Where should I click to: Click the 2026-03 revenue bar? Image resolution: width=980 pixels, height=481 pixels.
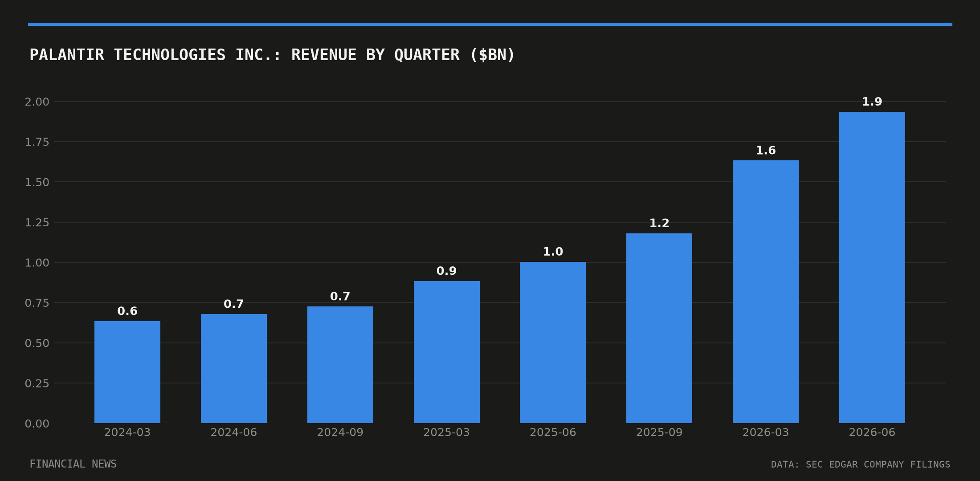[766, 292]
